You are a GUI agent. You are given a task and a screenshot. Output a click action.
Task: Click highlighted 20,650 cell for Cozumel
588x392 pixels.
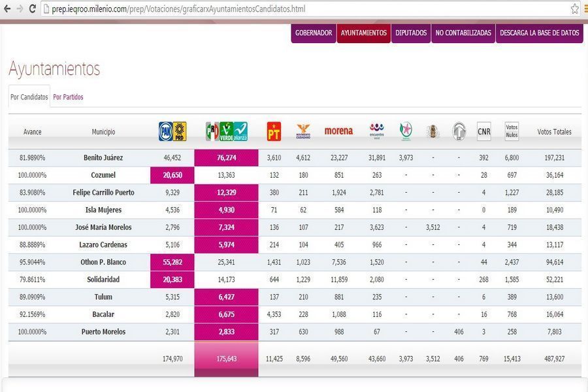(172, 175)
